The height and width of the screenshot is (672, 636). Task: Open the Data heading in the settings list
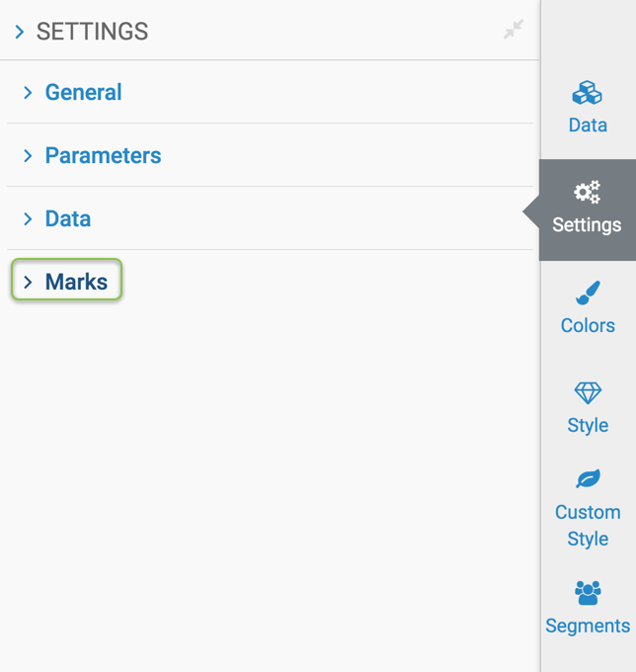coord(68,218)
